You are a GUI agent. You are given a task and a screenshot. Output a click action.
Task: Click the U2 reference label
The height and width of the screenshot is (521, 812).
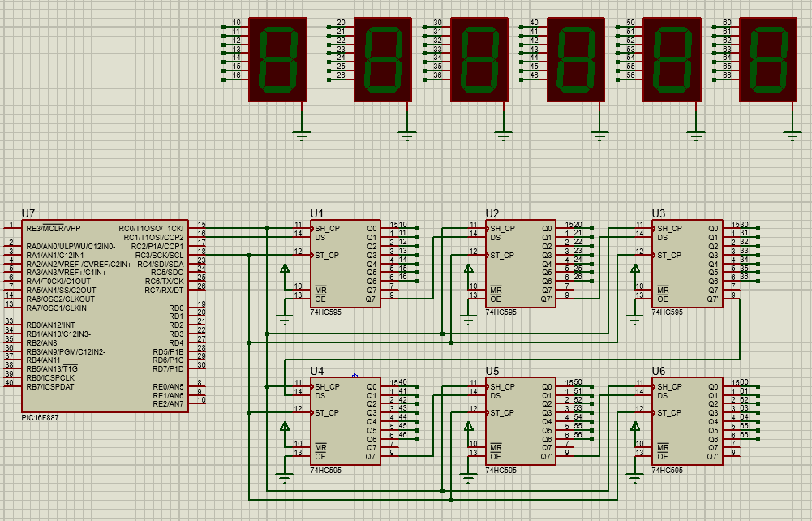point(492,213)
